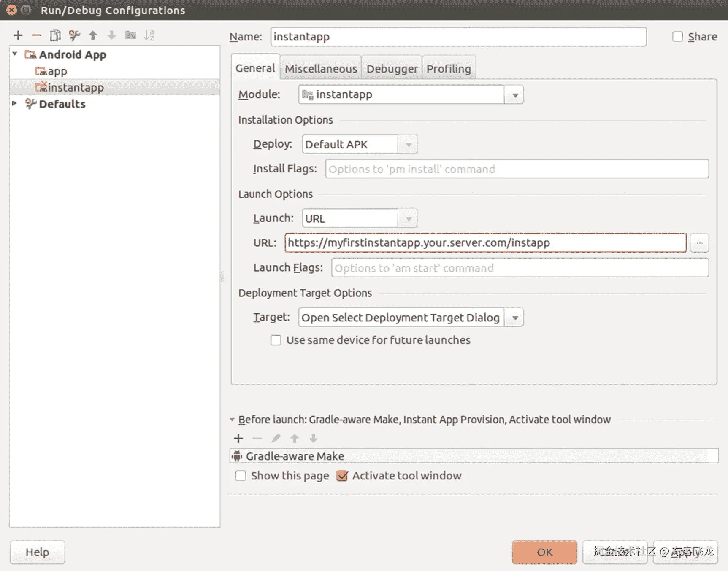Viewport: 728px width, 571px height.
Task: Close the Run/Debug Configurations dialog
Action: pos(12,10)
